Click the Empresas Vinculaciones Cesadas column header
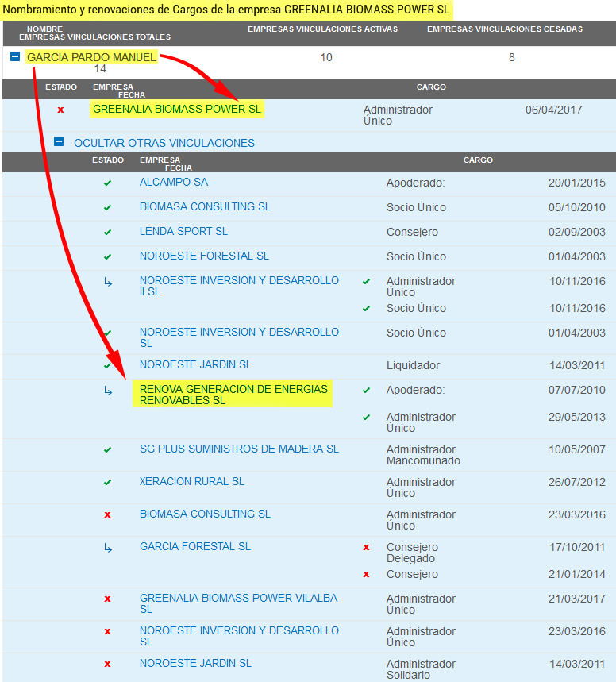 coord(505,29)
